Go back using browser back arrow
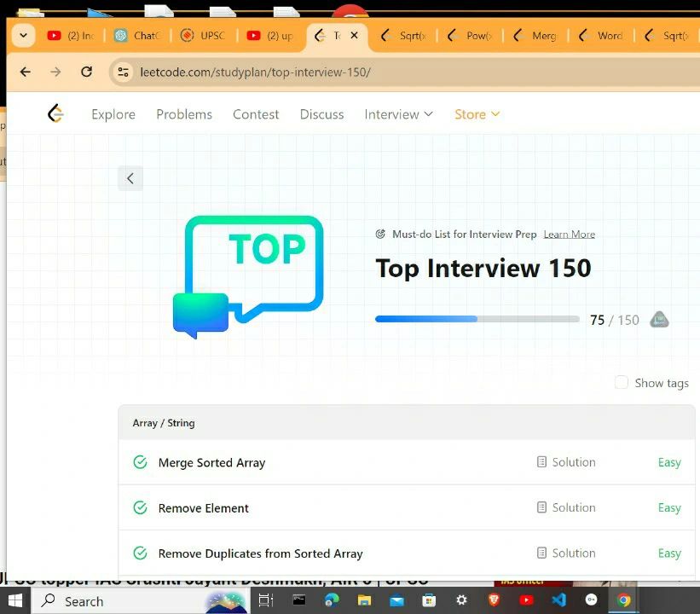Screen dimensions: 700x614 coord(26,72)
